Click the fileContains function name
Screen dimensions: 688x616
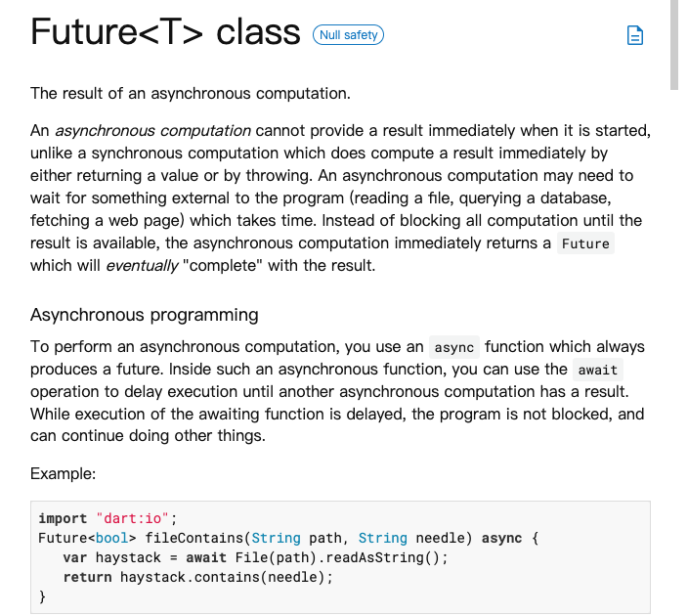193,538
